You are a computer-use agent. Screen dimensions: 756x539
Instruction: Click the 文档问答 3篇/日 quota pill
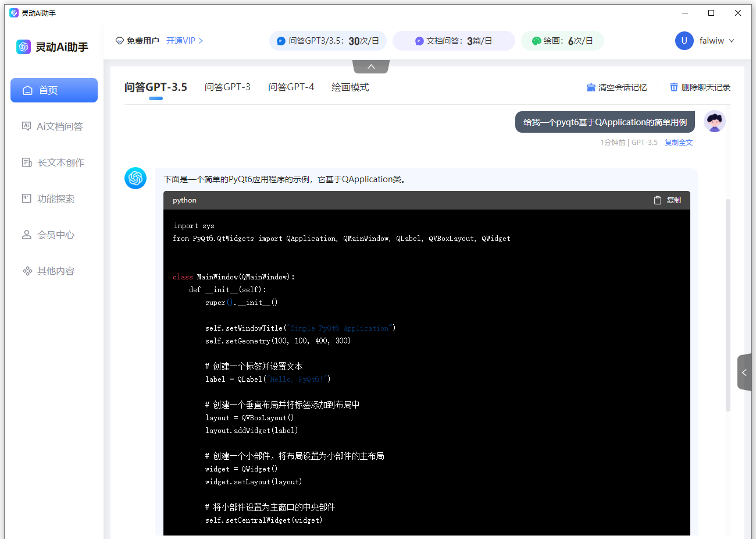(x=454, y=41)
